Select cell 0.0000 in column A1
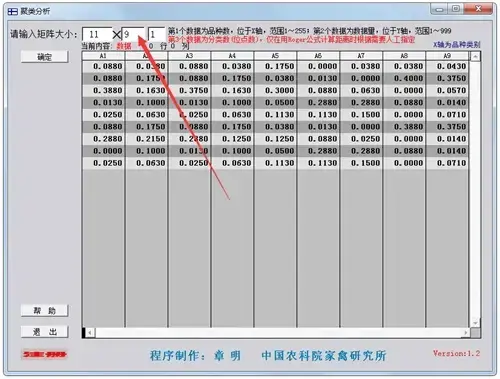This screenshot has height=379, width=500. (103, 151)
